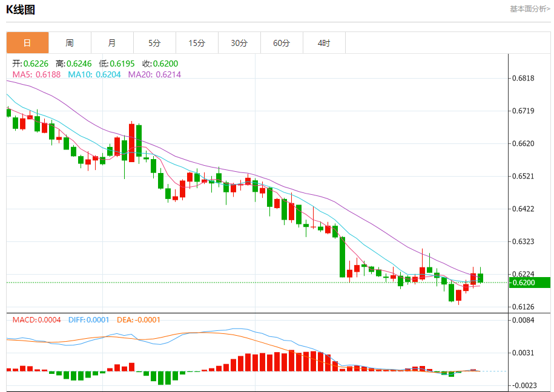Click the DIFF:0.0001 indicator label
The width and height of the screenshot is (554, 392).
tap(88, 319)
